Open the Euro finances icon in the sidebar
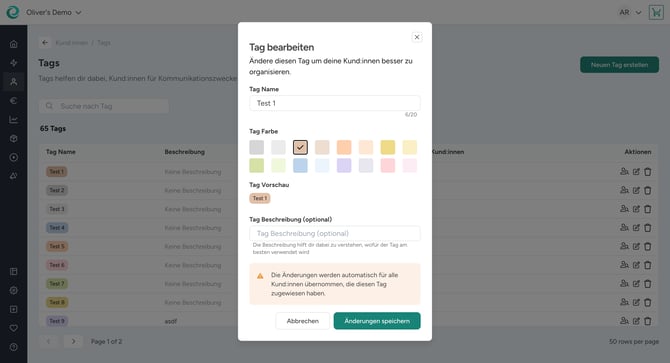 point(14,101)
